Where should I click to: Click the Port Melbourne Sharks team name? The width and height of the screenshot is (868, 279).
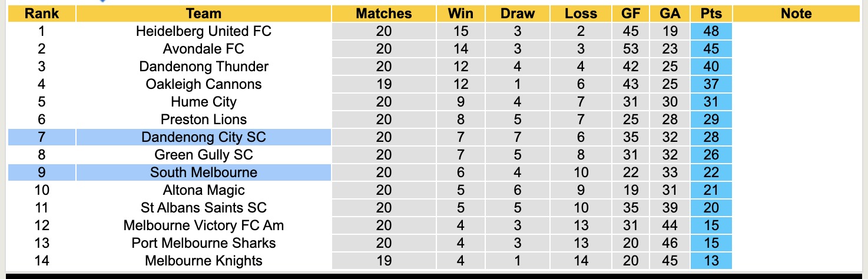tap(203, 243)
